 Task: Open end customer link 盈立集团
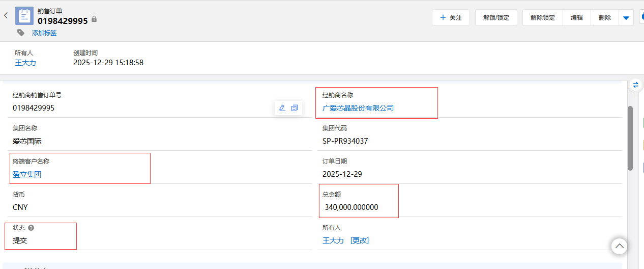pos(27,174)
